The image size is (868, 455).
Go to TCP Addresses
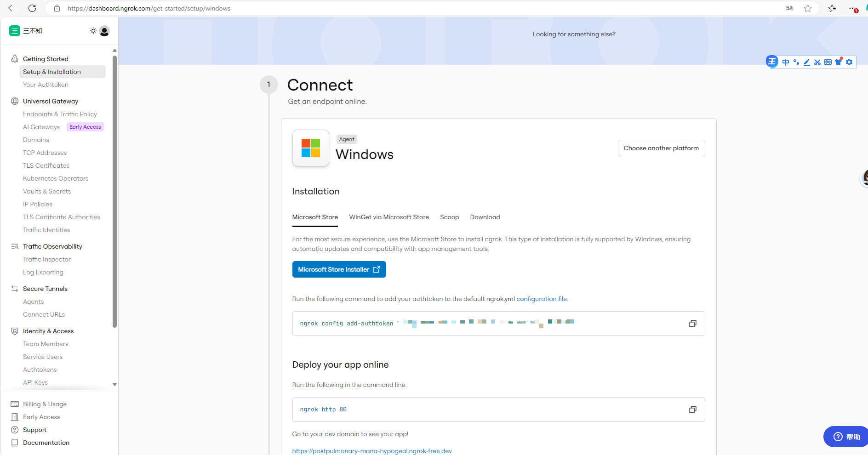(45, 153)
